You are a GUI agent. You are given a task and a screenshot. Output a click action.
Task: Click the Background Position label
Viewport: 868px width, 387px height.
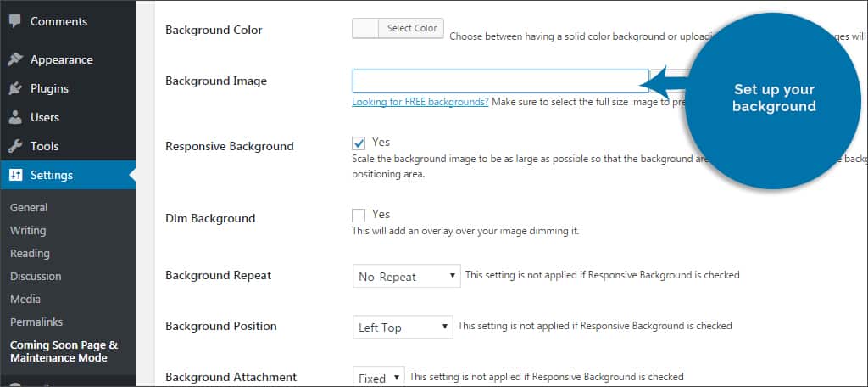point(221,326)
